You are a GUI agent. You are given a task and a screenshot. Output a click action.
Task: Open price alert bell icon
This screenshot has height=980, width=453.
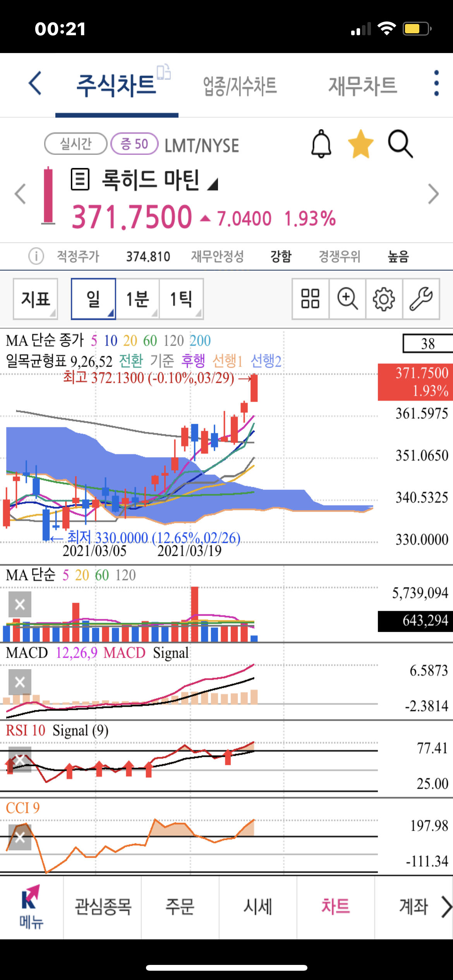321,144
